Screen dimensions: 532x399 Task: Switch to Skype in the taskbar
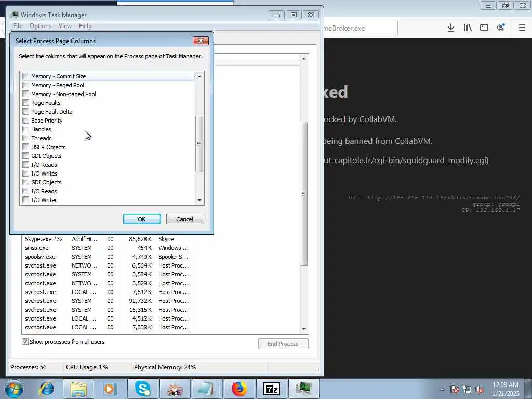click(x=142, y=389)
